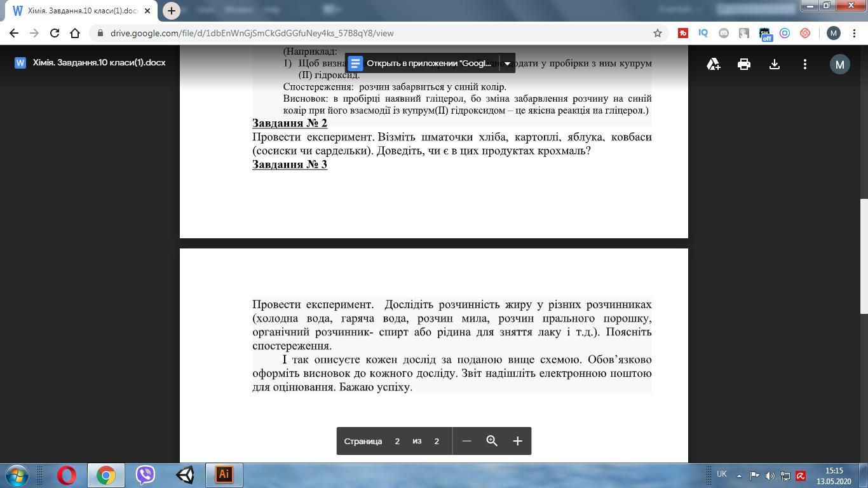Select the Хімія. Завдання.10 класи tab

click(81, 11)
